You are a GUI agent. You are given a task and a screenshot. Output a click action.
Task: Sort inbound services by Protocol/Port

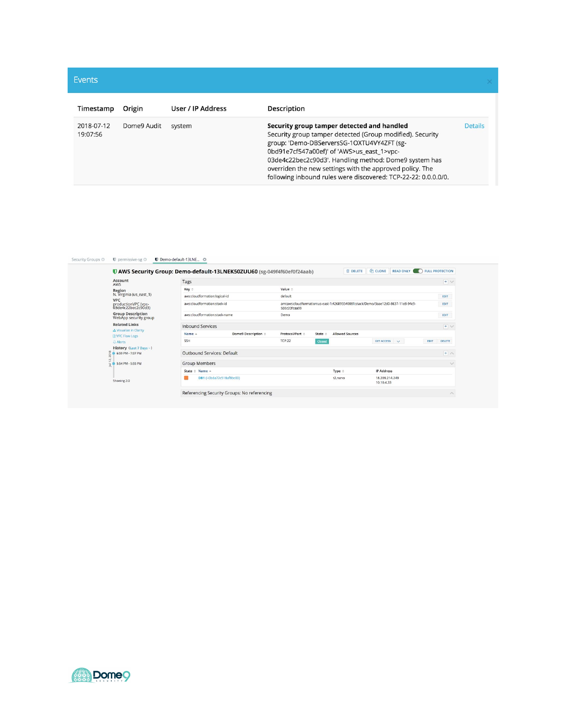(x=293, y=334)
